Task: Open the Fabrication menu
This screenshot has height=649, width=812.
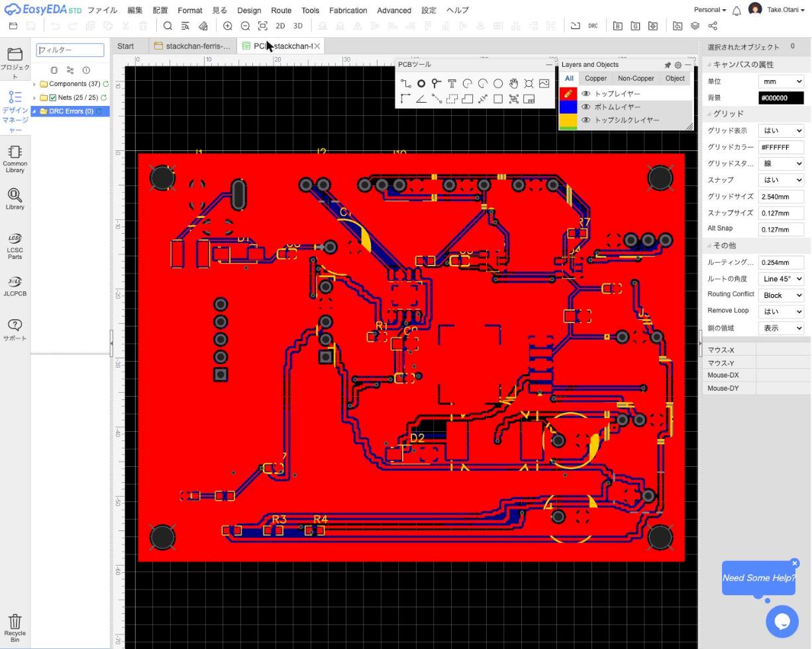Action: click(348, 10)
